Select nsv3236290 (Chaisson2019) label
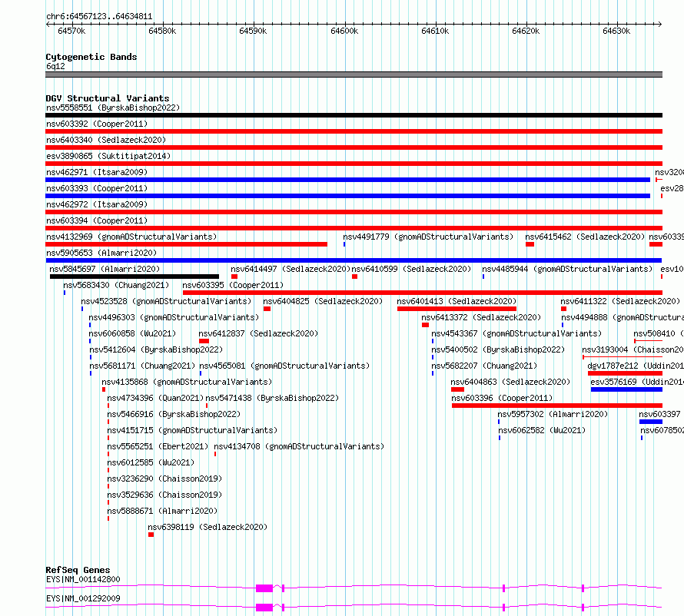Image resolution: width=684 pixels, height=616 pixels. pyautogui.click(x=165, y=479)
